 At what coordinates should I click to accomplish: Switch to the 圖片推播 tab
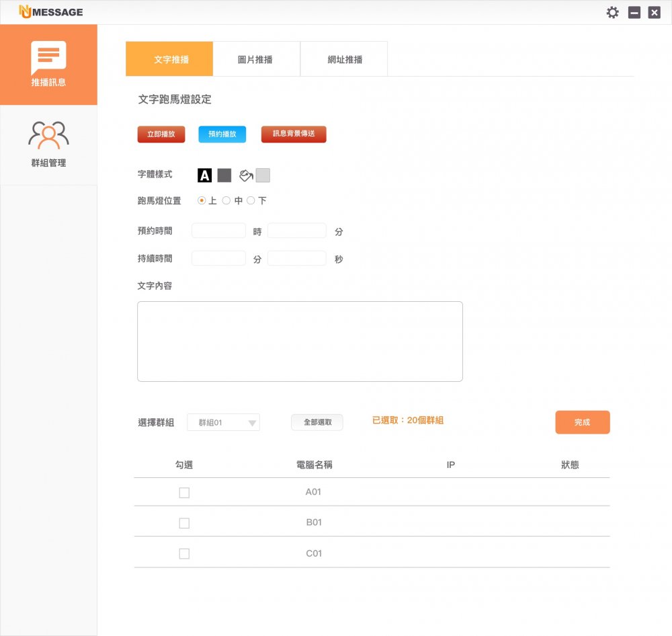point(255,59)
